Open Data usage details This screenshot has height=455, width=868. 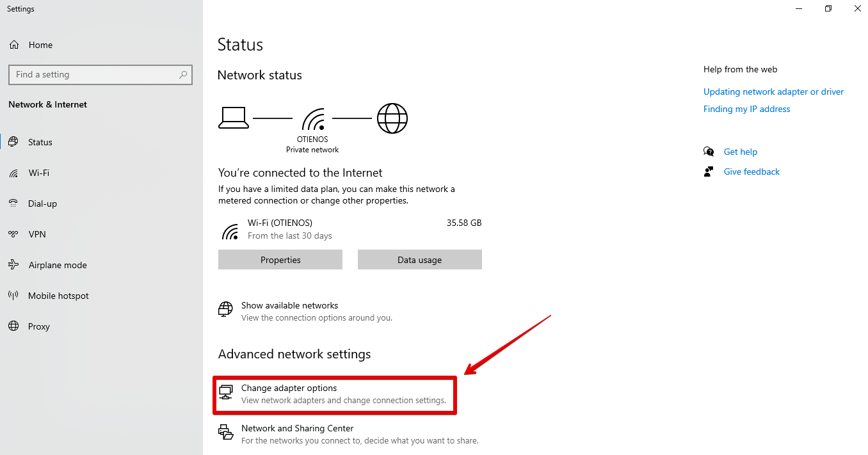tap(419, 260)
